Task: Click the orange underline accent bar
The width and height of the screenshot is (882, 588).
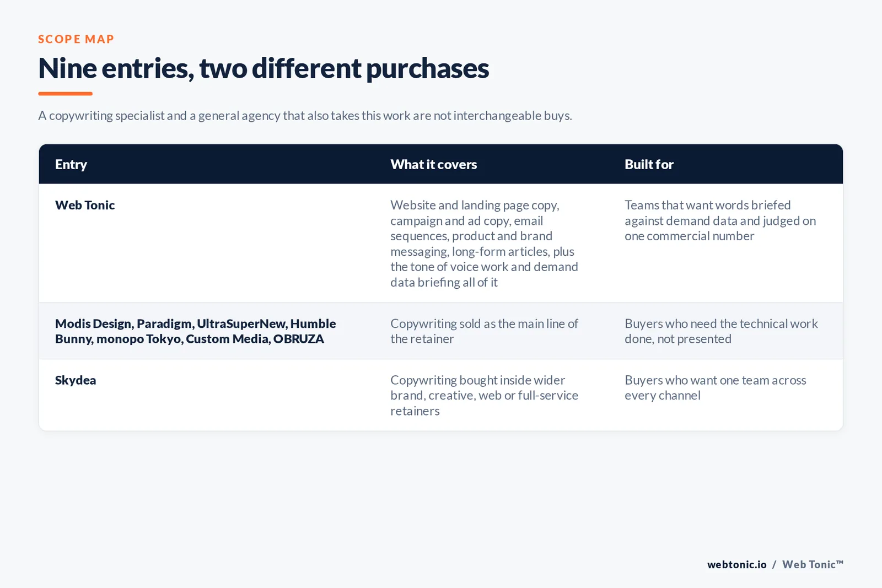Action: pos(65,94)
